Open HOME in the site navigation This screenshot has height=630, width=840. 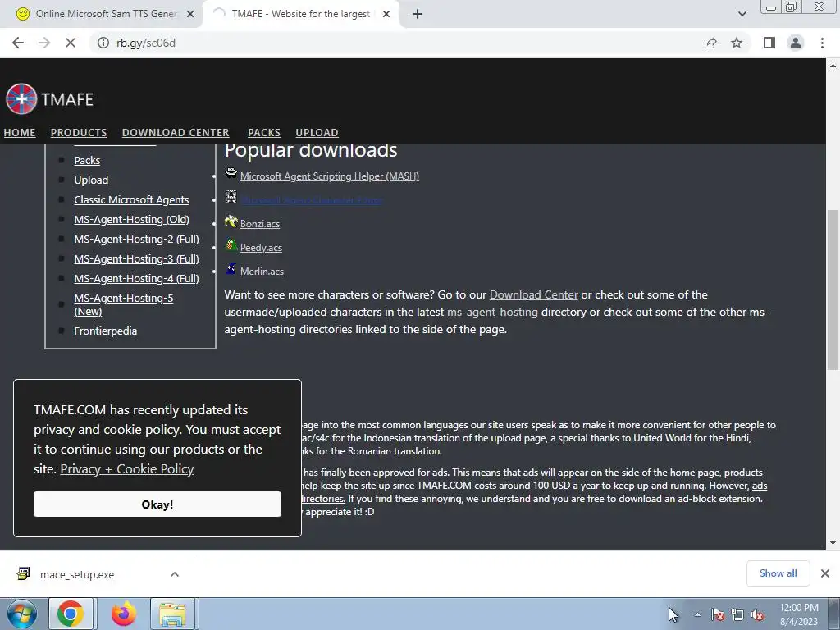pos(20,132)
